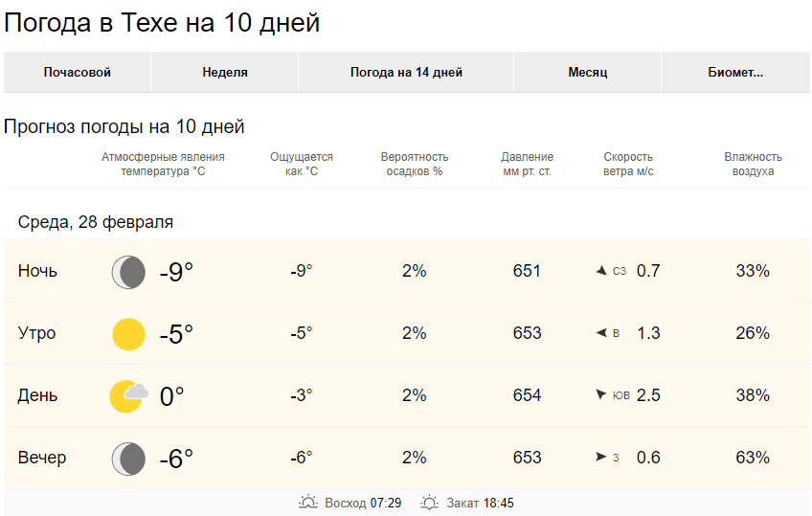Click the morning sun weather icon
The height and width of the screenshot is (516, 812).
click(128, 334)
